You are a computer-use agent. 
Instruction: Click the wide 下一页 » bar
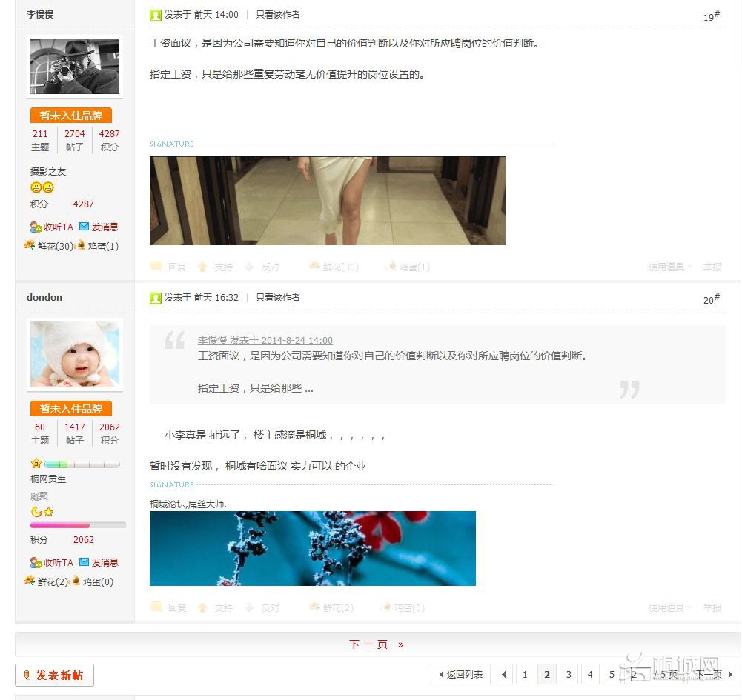coord(377,644)
